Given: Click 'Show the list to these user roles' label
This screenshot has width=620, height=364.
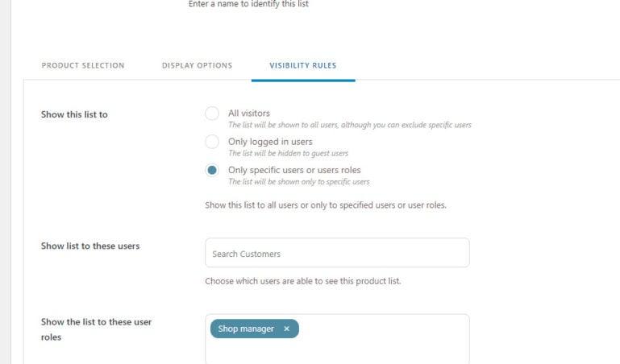Looking at the screenshot, I should (x=96, y=329).
